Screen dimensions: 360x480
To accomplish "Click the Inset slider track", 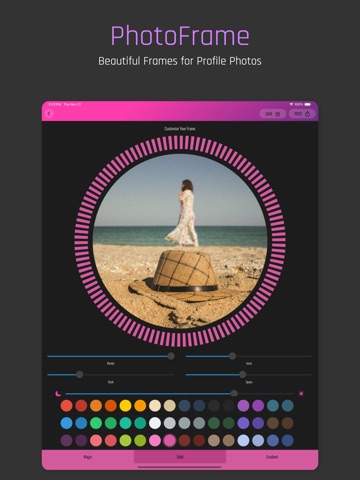I will (x=249, y=356).
